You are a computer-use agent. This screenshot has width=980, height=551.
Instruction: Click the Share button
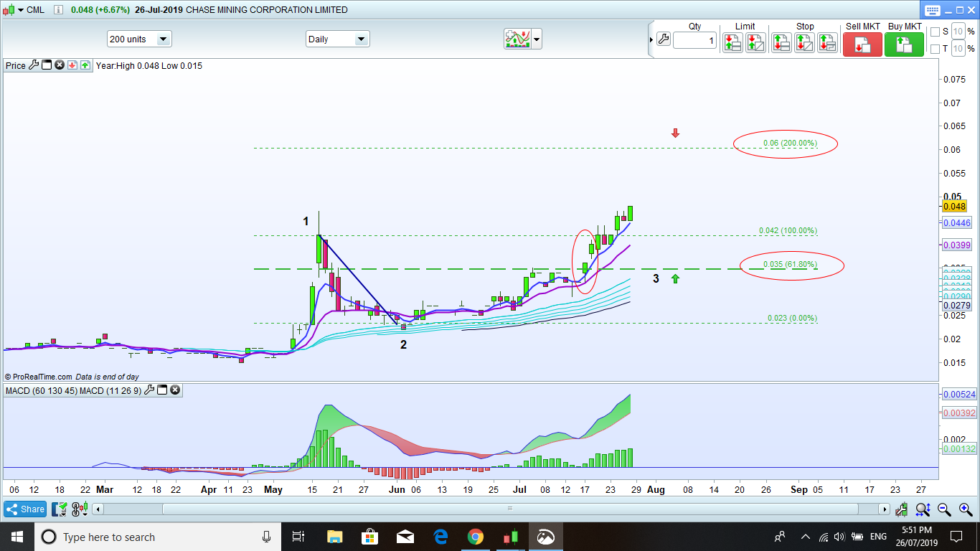pyautogui.click(x=25, y=509)
